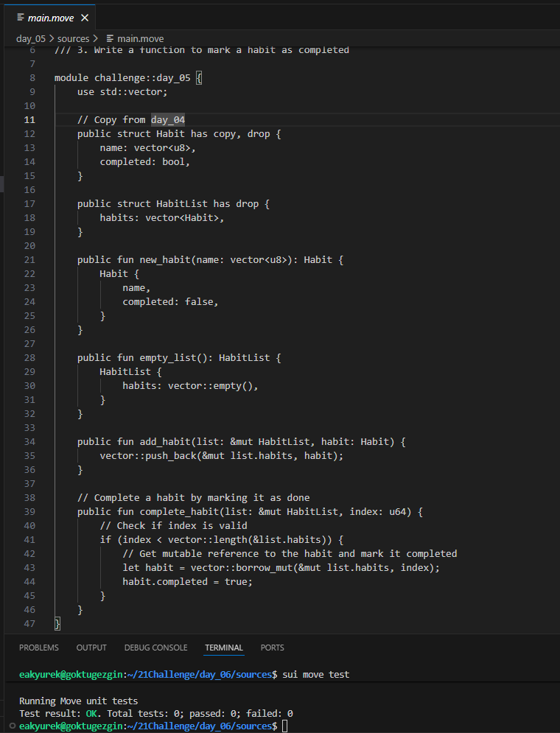560x733 pixels.
Task: Select the main.move editor tab
Action: [x=50, y=18]
